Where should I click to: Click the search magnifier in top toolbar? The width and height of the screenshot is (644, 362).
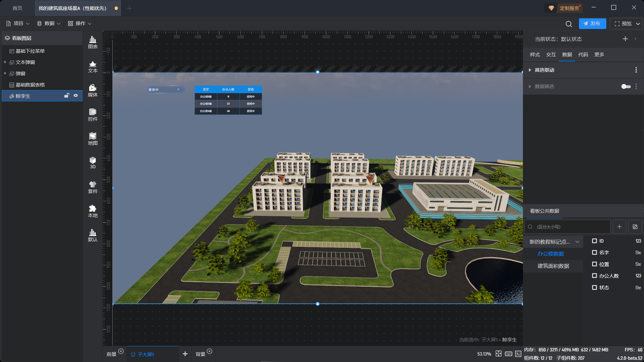(569, 24)
